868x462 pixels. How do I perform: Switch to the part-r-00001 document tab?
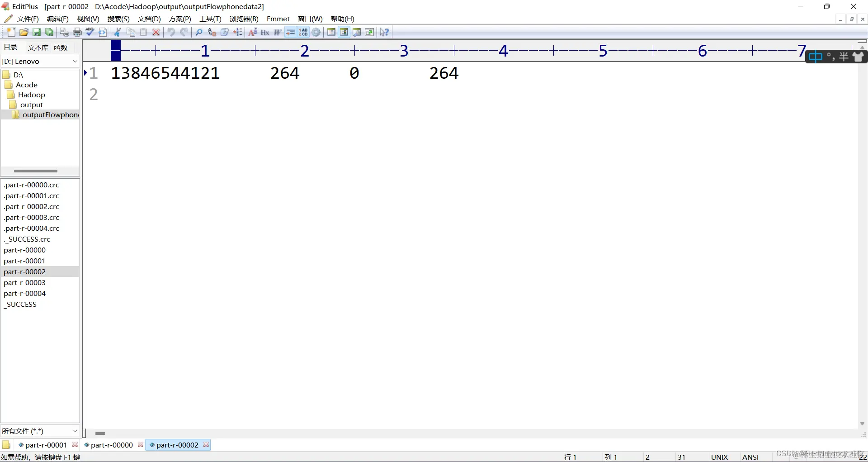(x=46, y=445)
